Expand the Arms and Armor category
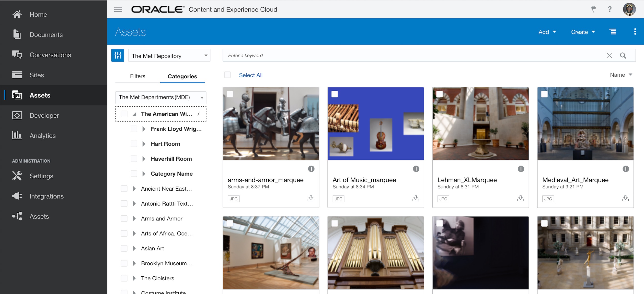644x294 pixels. pyautogui.click(x=134, y=218)
